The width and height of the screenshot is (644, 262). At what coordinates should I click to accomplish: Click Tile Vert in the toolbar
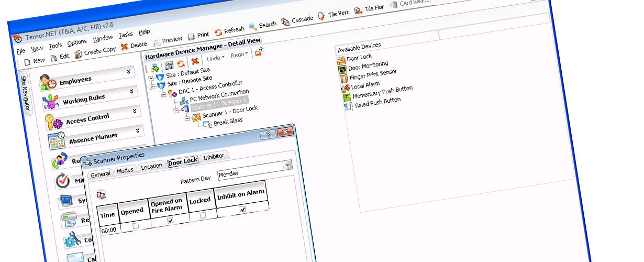[333, 15]
